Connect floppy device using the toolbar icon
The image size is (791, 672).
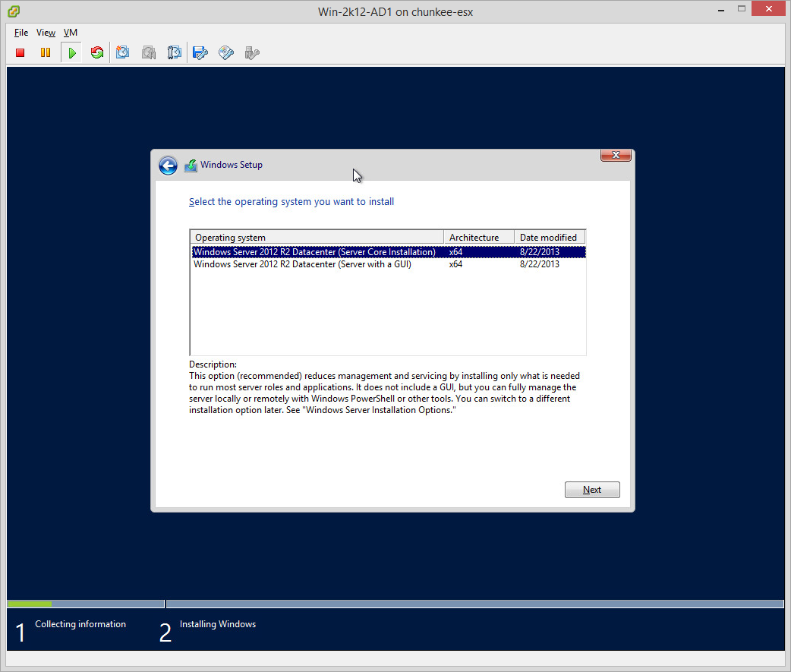coord(200,53)
